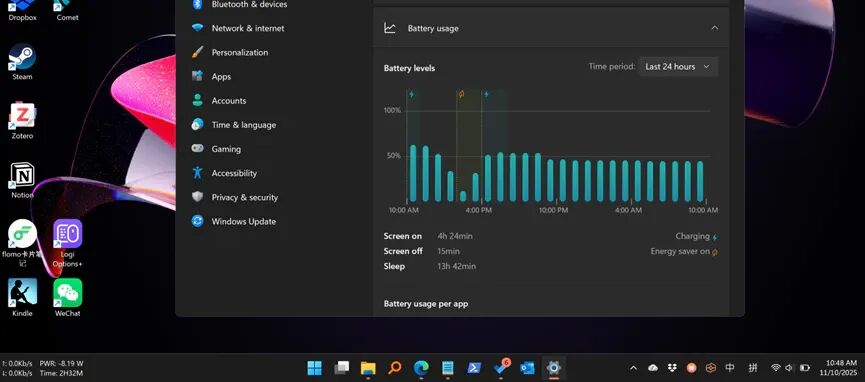This screenshot has height=382, width=865.
Task: Open Task View in taskbar
Action: pos(341,368)
